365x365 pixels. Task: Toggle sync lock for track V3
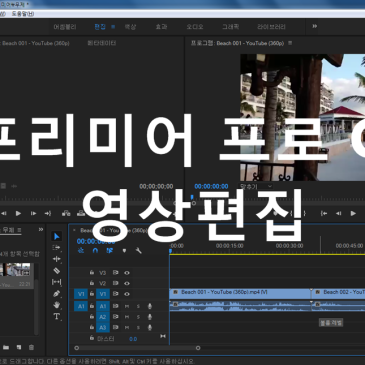[x=115, y=273]
